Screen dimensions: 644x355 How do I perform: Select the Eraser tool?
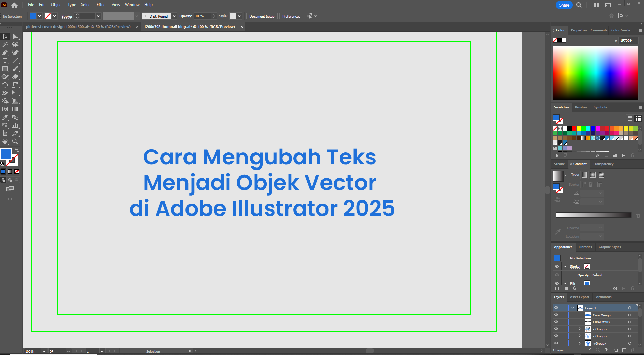(x=15, y=77)
